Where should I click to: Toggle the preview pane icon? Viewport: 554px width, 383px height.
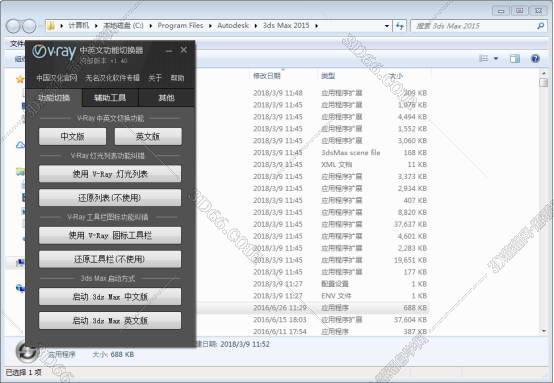[x=515, y=59]
